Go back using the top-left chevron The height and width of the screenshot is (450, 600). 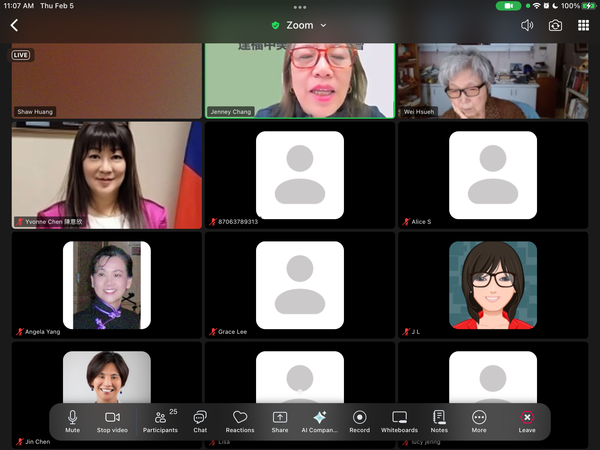tap(14, 25)
